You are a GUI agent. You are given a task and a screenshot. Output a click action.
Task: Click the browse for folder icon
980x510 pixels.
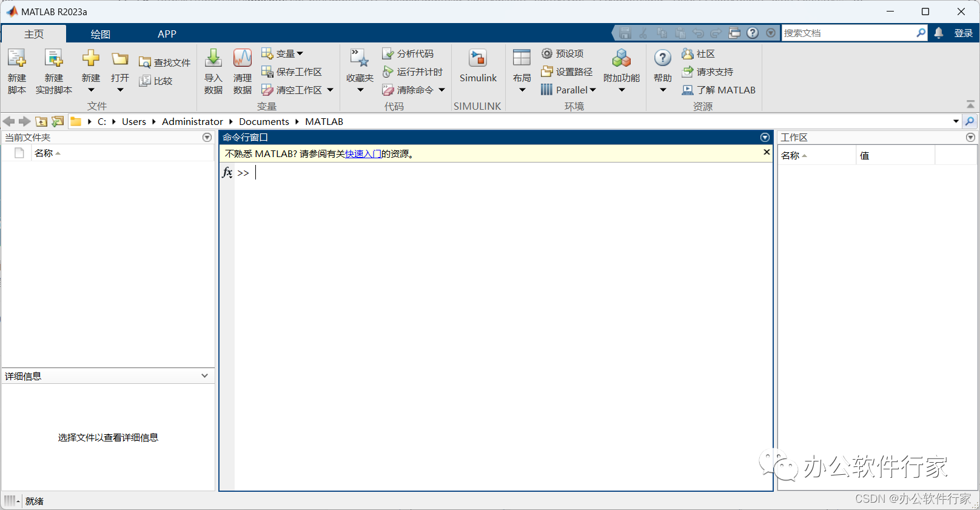[x=58, y=121]
